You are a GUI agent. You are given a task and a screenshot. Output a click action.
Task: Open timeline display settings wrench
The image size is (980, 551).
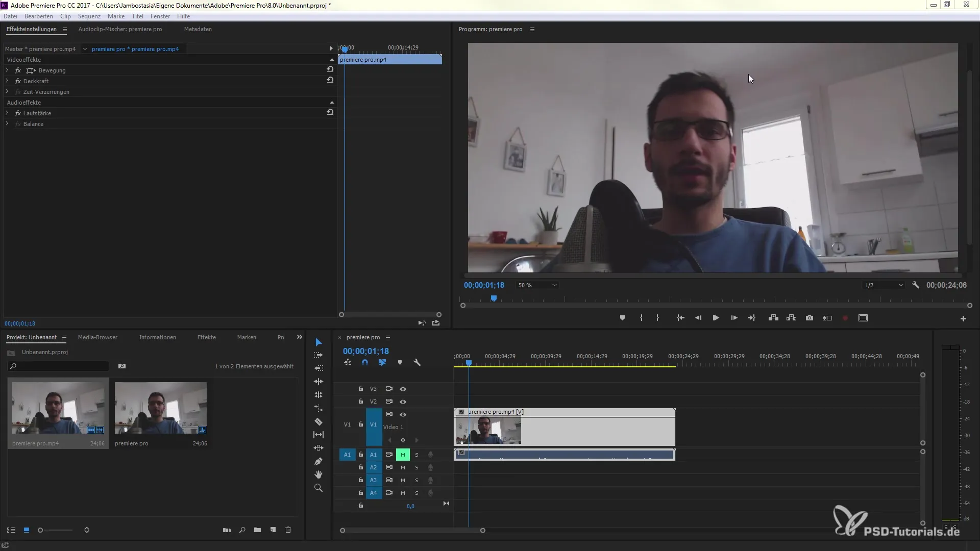pos(417,363)
